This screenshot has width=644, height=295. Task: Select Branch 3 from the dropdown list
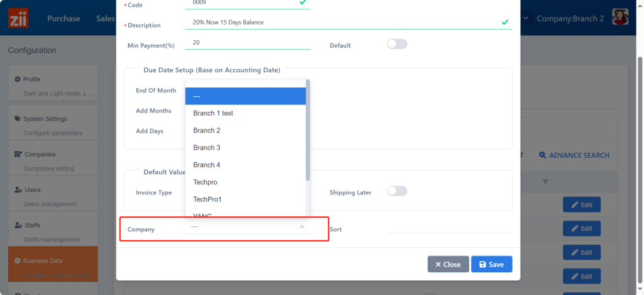point(207,148)
